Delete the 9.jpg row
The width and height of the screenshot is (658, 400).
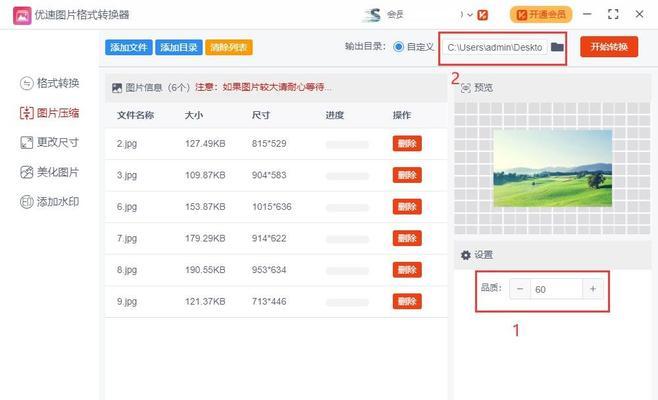pyautogui.click(x=407, y=301)
